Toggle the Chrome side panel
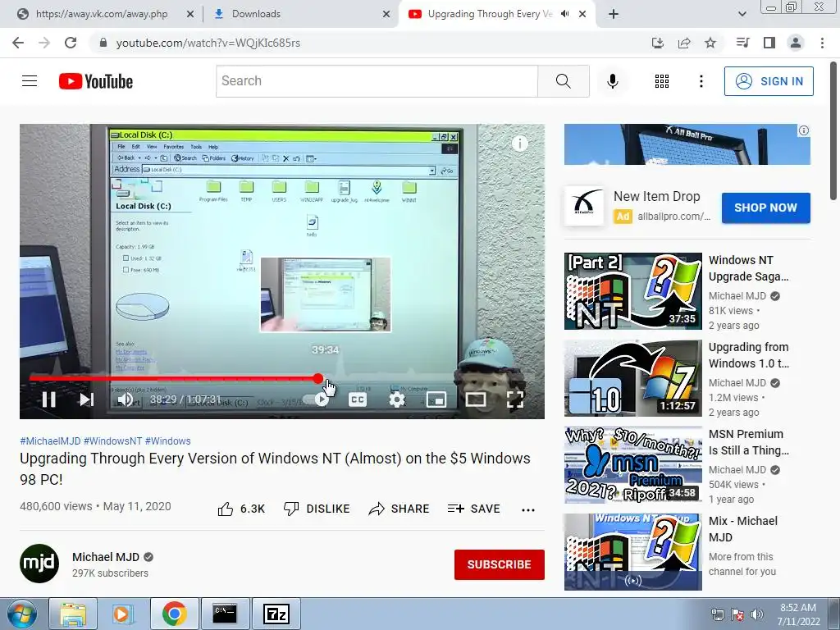 click(769, 43)
